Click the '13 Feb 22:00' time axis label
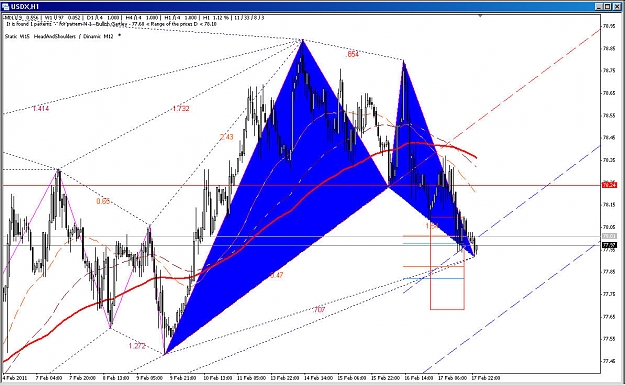Screen dimensions: 625x385 coord(285,378)
